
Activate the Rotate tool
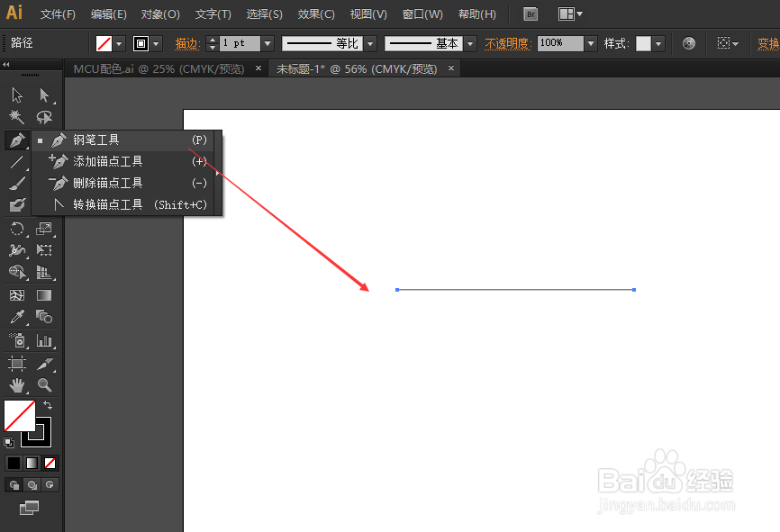(17, 229)
